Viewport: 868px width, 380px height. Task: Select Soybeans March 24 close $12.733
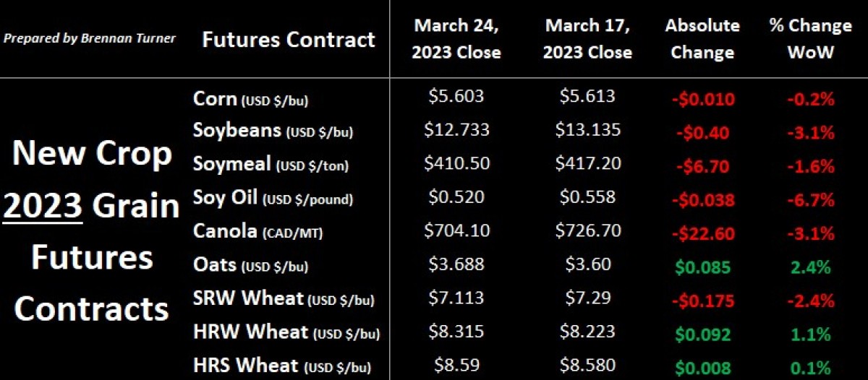456,130
